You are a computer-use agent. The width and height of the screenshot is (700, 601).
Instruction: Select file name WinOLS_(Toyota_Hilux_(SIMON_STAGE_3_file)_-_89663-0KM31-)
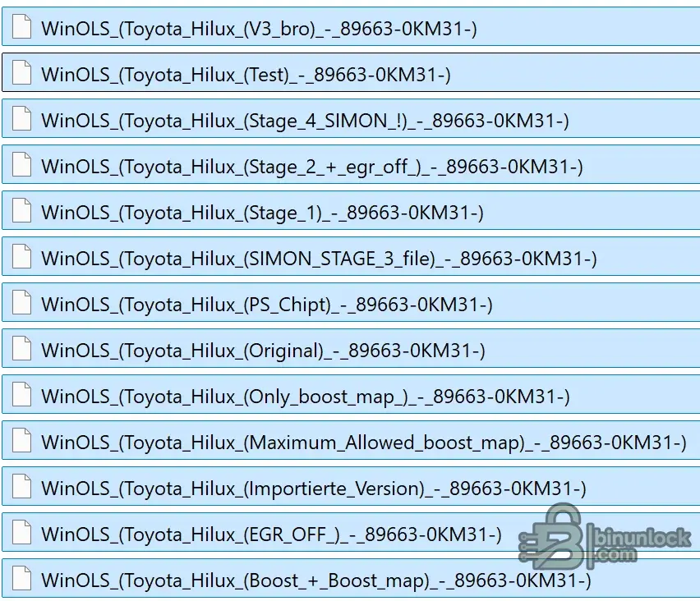tap(320, 259)
